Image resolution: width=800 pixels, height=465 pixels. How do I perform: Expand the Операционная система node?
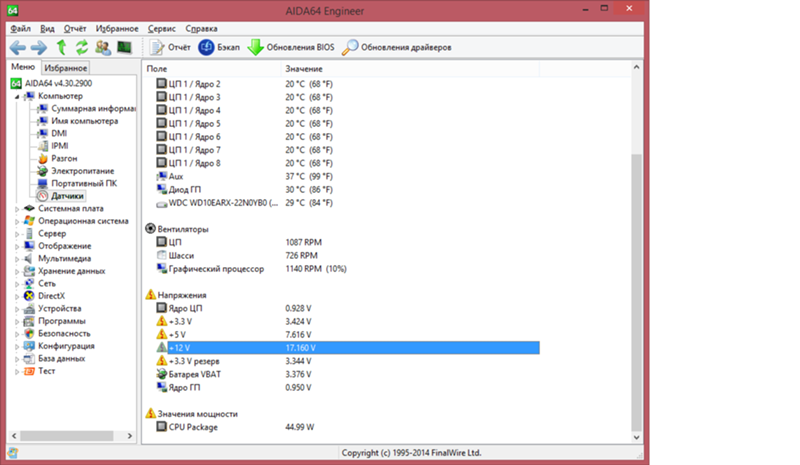[17, 222]
